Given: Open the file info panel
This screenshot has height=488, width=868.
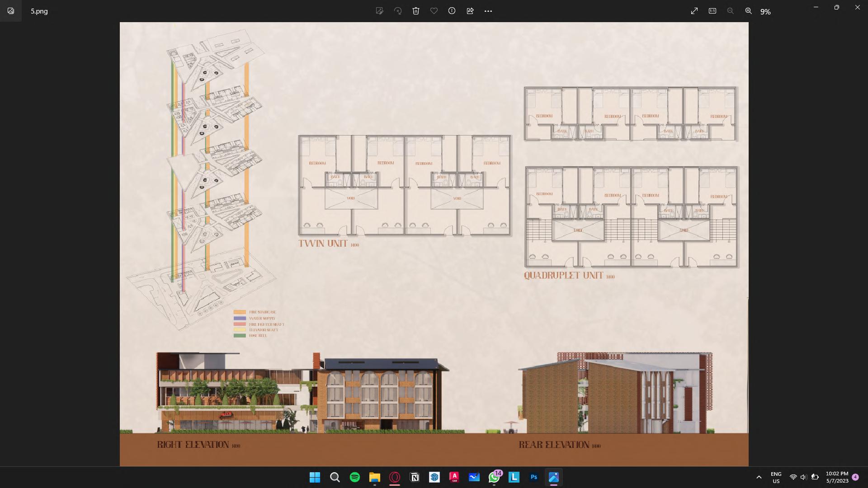Looking at the screenshot, I should pos(452,11).
